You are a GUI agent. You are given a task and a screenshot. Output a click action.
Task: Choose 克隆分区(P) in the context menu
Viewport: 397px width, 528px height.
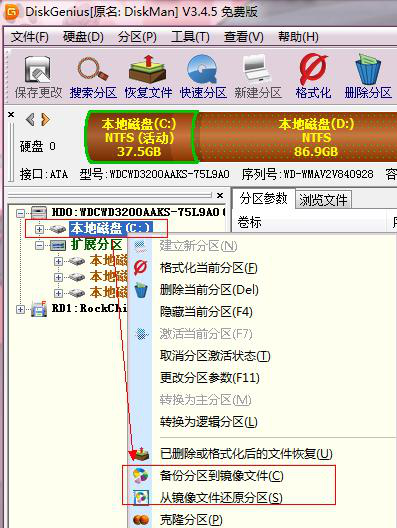pyautogui.click(x=191, y=520)
